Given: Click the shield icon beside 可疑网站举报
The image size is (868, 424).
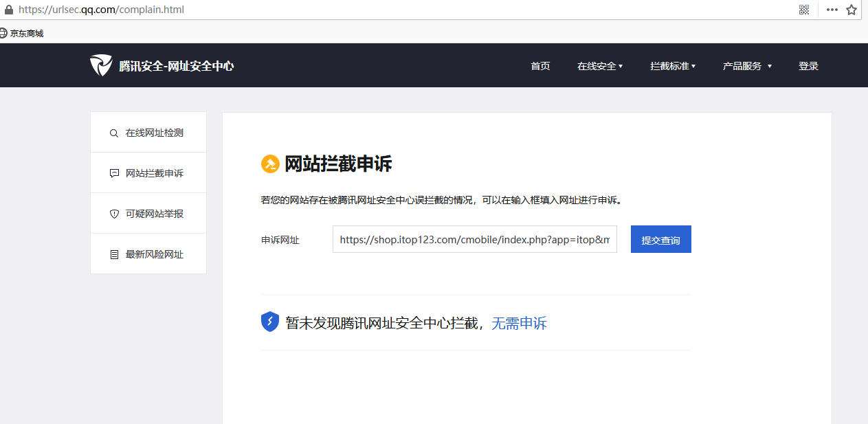Looking at the screenshot, I should click(114, 214).
